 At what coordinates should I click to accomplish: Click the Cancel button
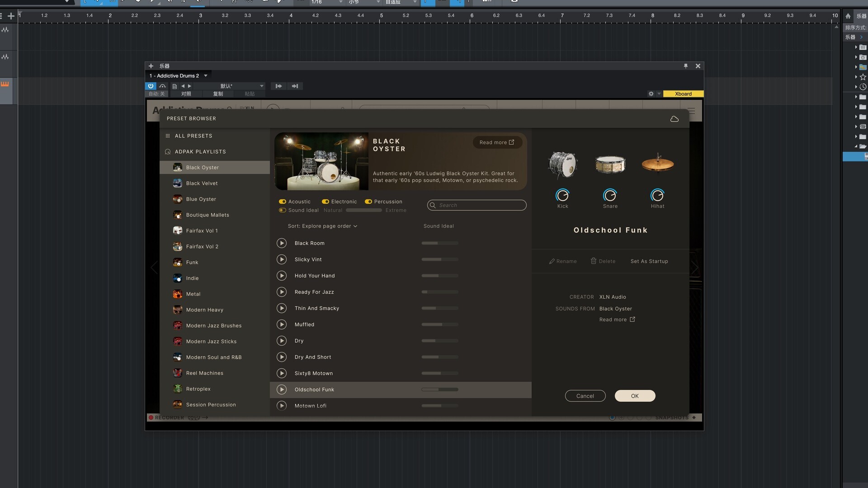585,396
